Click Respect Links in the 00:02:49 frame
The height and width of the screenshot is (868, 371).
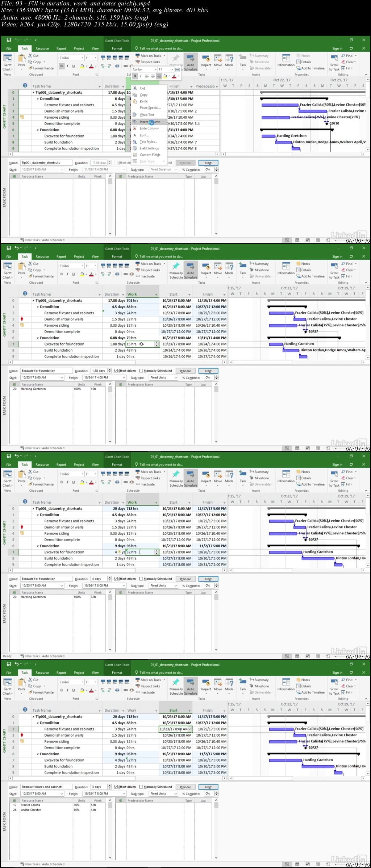[147, 478]
